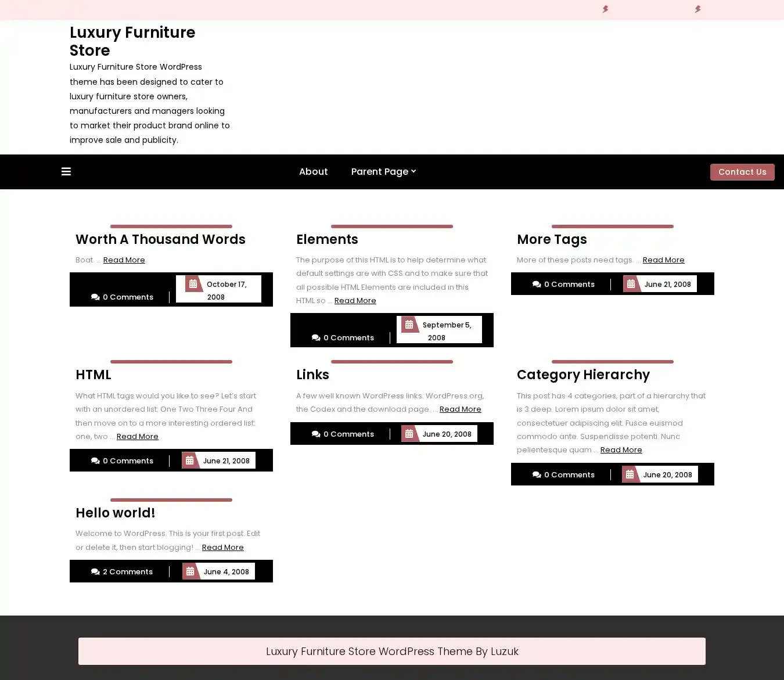This screenshot has width=784, height=680.
Task: Click calendar icon beside October 17, 2008
Action: (x=193, y=284)
